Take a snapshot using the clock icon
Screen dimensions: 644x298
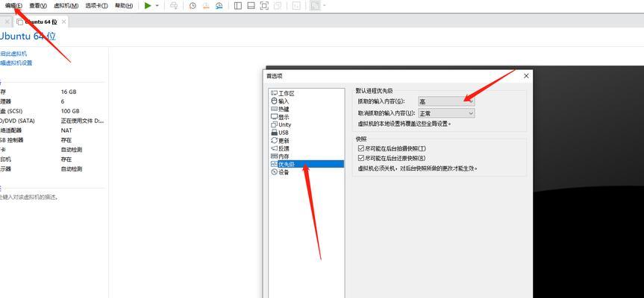[x=193, y=6]
